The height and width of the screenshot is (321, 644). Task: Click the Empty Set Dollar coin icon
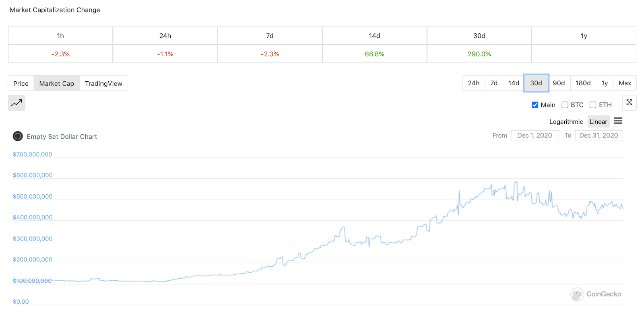point(18,136)
